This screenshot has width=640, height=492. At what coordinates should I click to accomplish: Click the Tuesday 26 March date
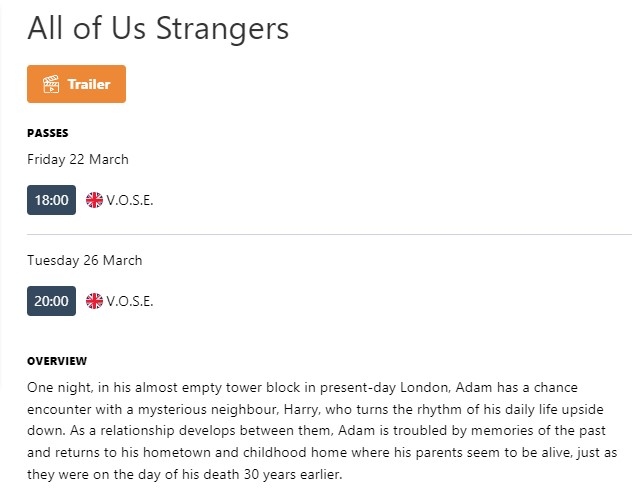point(84,260)
